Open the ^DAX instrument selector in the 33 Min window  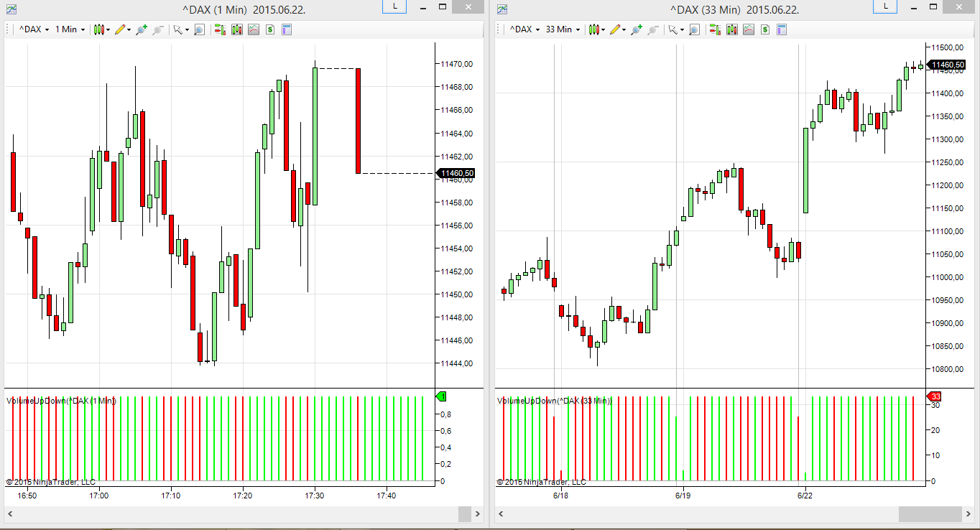(525, 29)
